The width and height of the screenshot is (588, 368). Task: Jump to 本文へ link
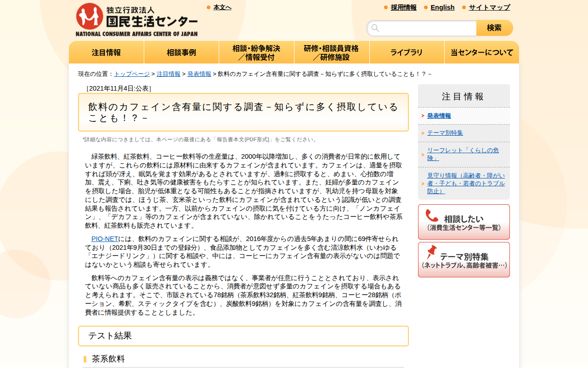pos(222,7)
